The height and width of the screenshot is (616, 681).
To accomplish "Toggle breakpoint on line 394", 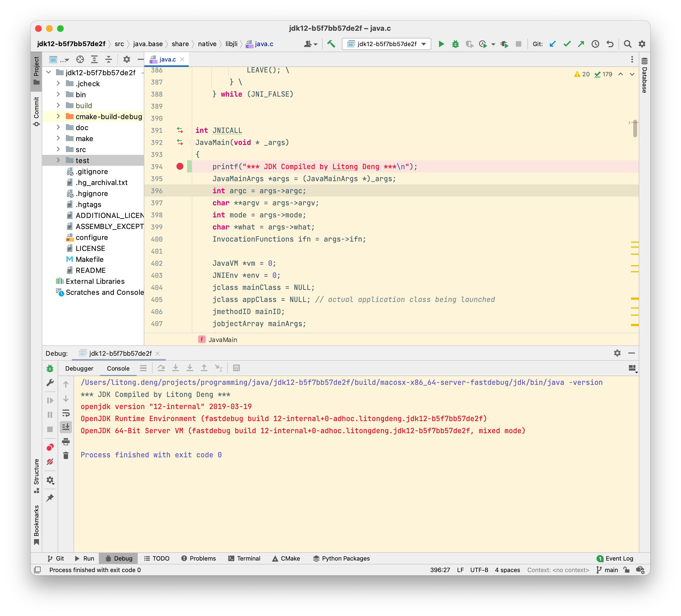I will coord(180,167).
